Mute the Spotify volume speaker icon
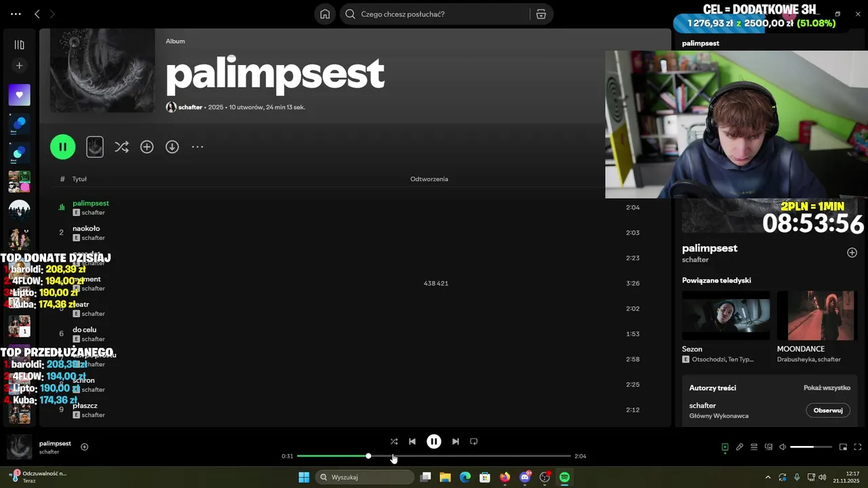Image resolution: width=868 pixels, height=488 pixels. coord(783,447)
